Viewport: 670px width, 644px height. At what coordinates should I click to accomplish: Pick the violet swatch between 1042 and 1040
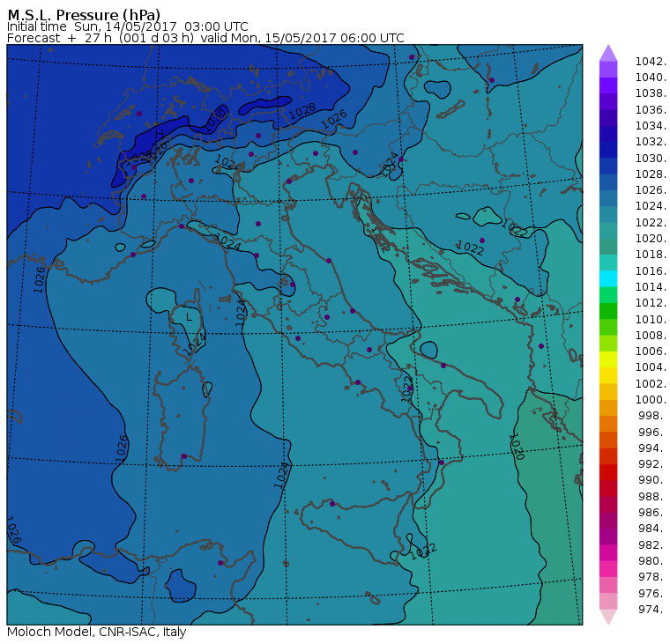coord(608,70)
